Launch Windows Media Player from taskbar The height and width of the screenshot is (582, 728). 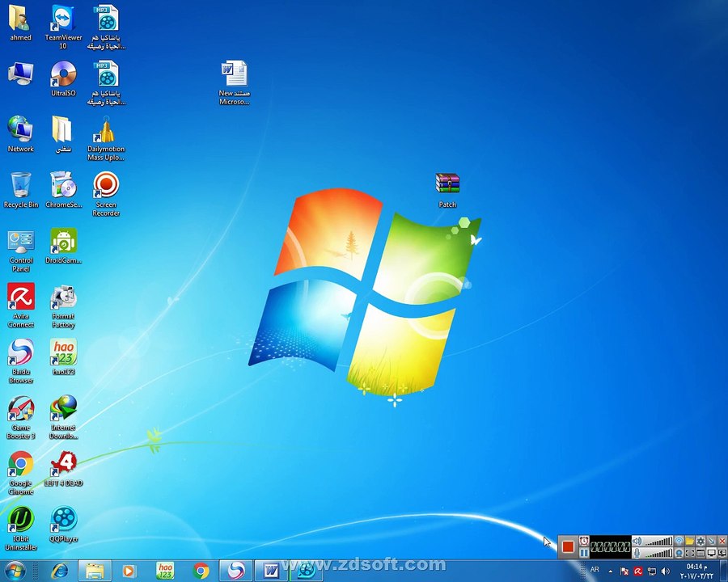129,571
